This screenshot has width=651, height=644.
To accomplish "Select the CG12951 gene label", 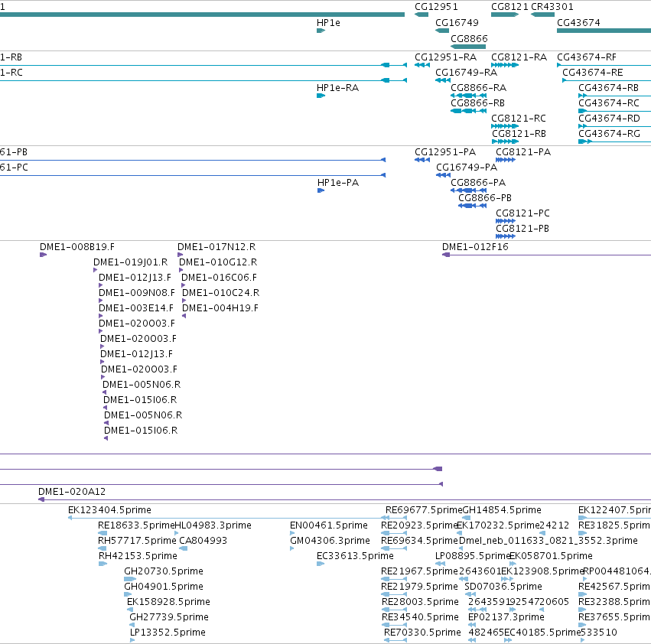I will tap(436, 7).
